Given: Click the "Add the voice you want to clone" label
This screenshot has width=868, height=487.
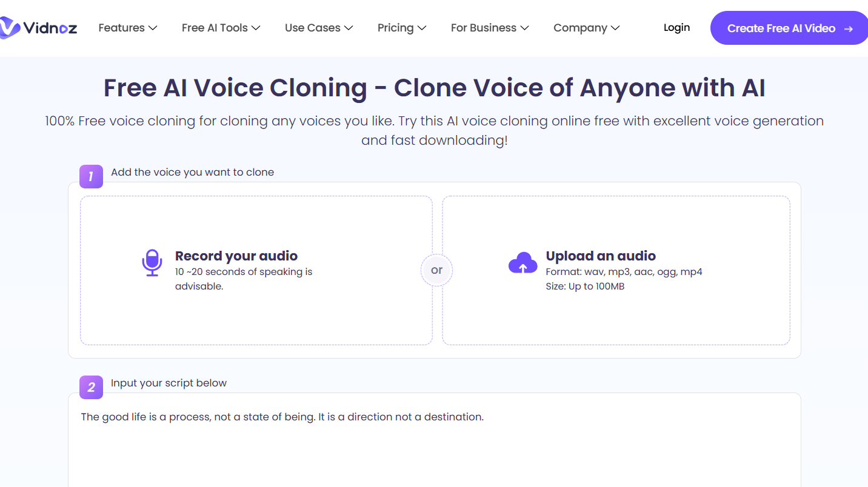Looking at the screenshot, I should [192, 172].
